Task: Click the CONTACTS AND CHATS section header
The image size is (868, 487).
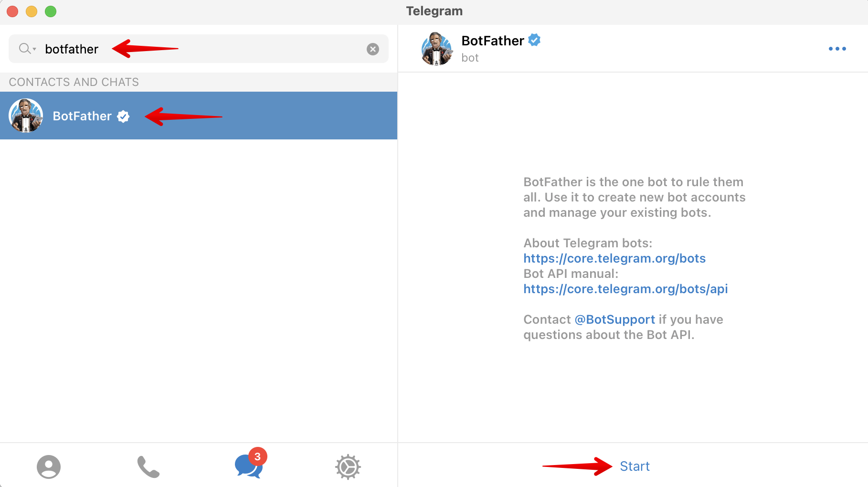Action: pos(74,82)
